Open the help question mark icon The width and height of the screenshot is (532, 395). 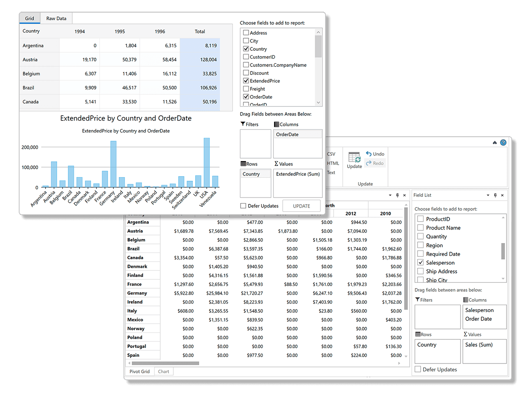[x=503, y=142]
